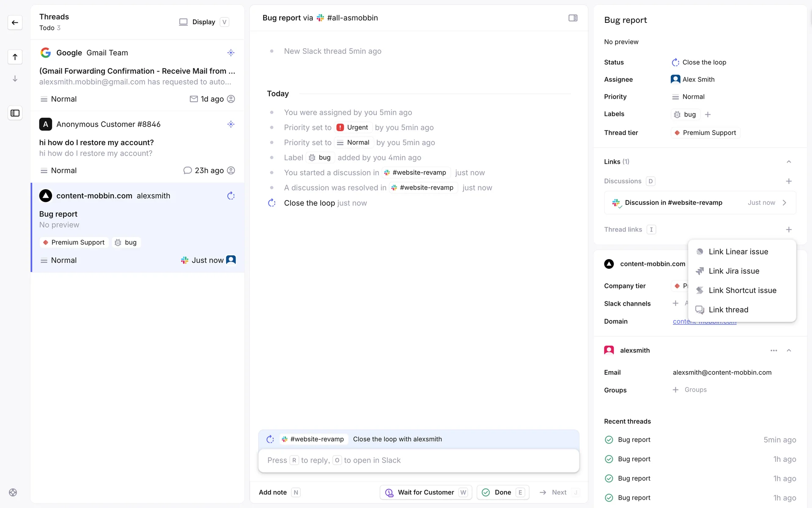Select Link Linear issue menu item

coord(738,252)
